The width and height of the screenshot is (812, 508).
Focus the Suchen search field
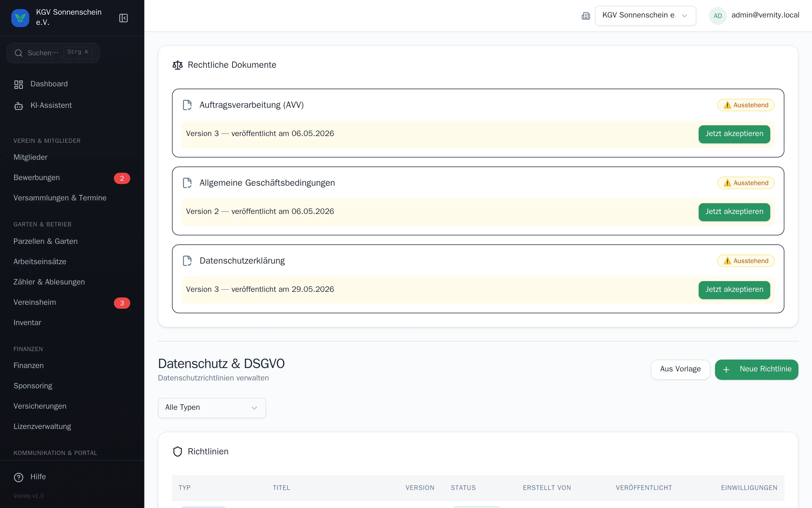53,53
